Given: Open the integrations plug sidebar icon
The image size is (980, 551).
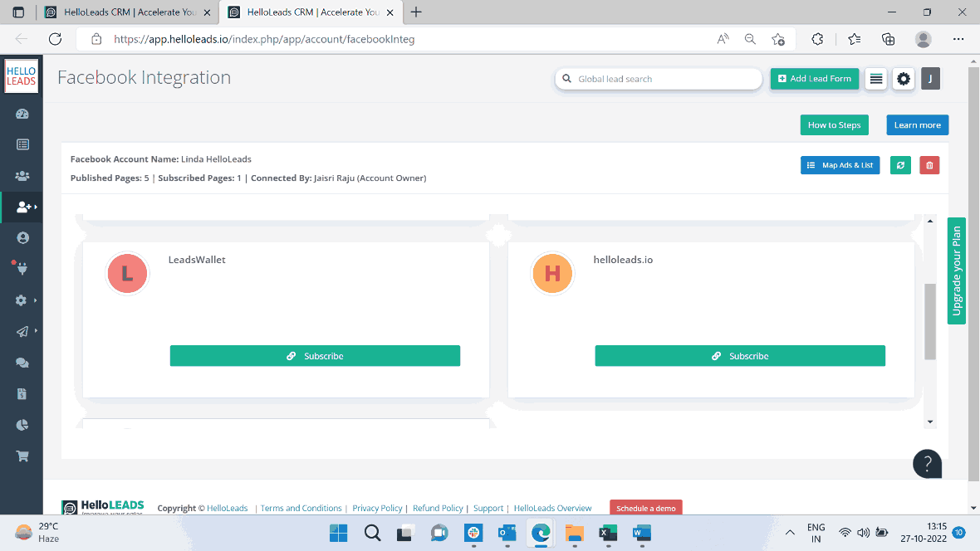Looking at the screenshot, I should 22,269.
